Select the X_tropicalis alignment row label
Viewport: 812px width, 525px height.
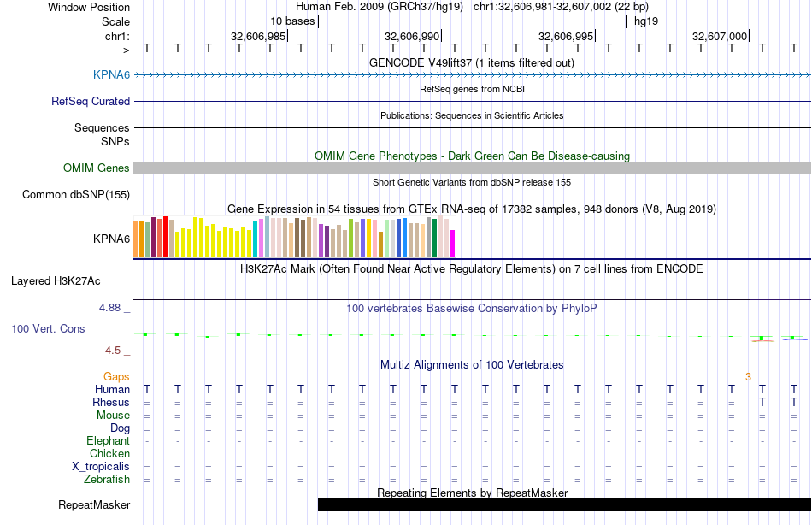click(101, 467)
